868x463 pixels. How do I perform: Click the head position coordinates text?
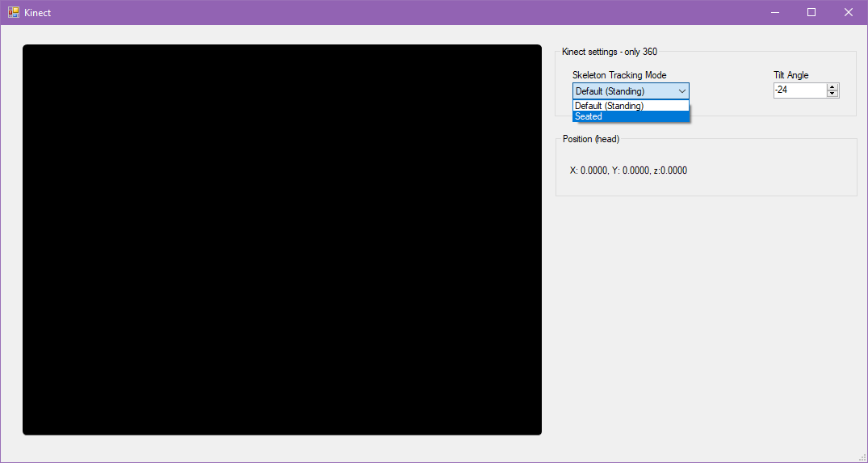628,170
